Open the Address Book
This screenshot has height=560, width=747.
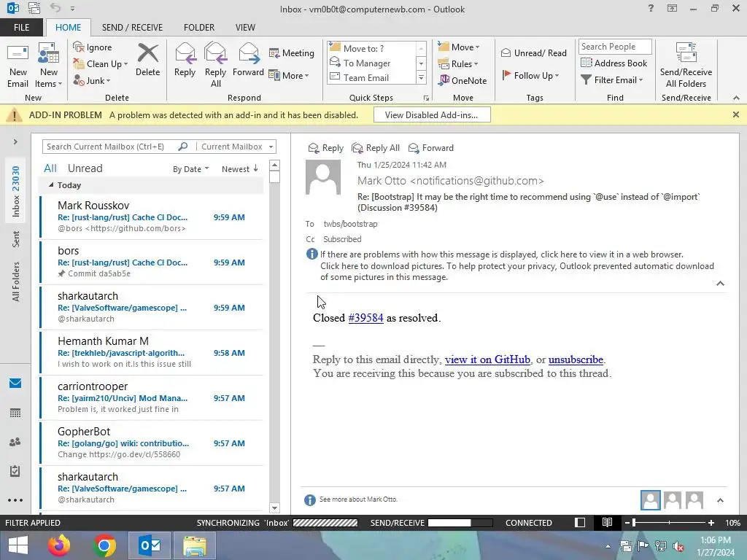click(x=614, y=63)
